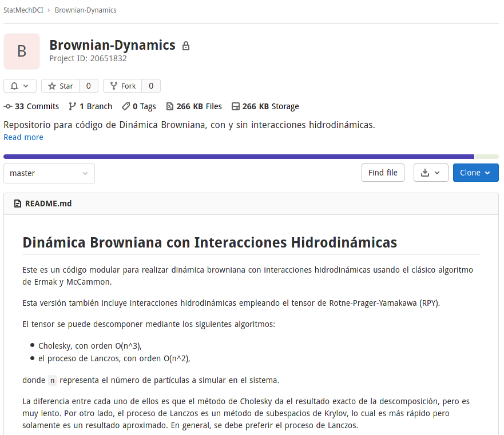Screen dimensions: 504x435
Task: Open the fork count showing 0
Action: click(x=151, y=86)
